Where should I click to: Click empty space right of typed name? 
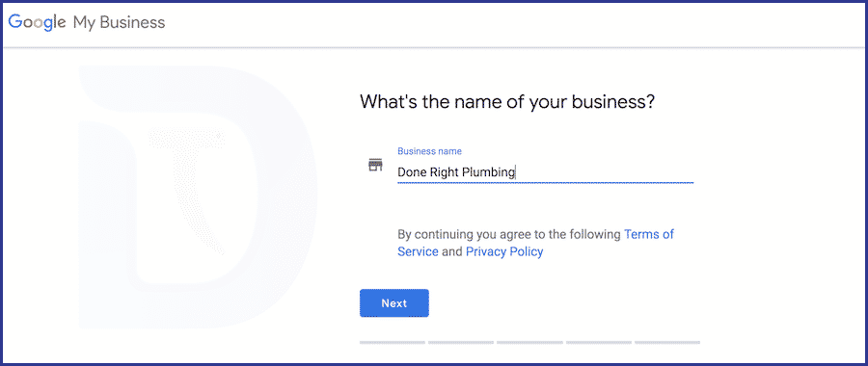(x=605, y=172)
